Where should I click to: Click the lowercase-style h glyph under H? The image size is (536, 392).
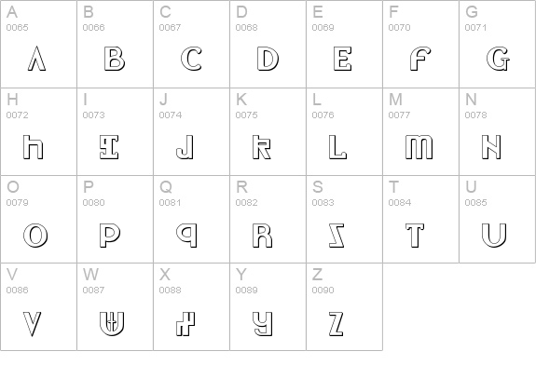tap(34, 147)
